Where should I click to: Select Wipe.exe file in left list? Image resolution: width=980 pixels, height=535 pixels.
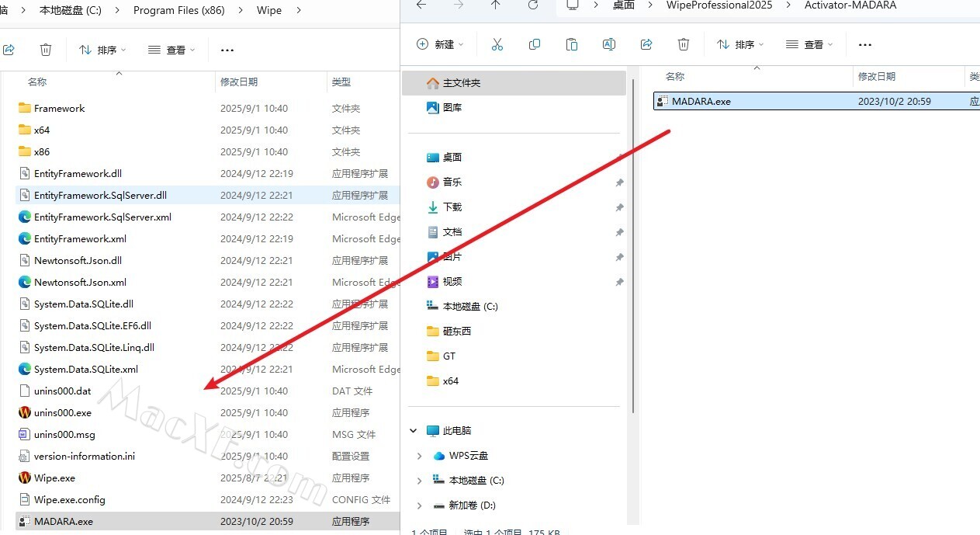point(54,478)
